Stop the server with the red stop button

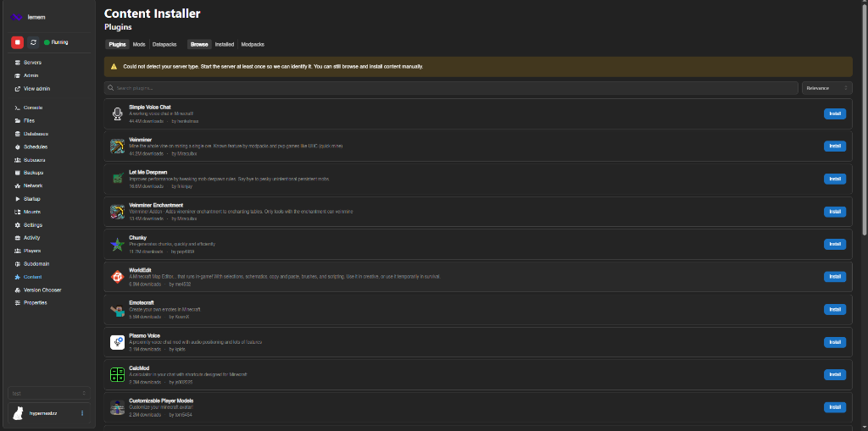point(17,42)
